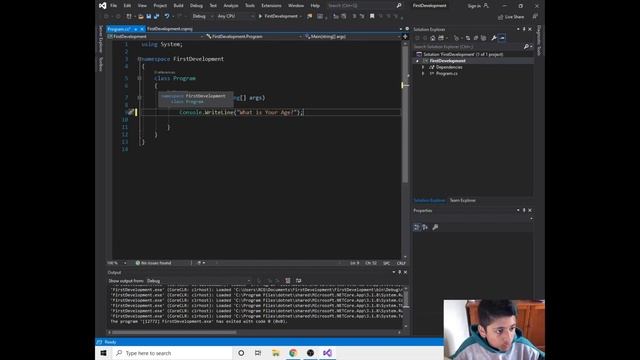Click the screwdriver quick actions icon on line 9
The height and width of the screenshot is (360, 640).
pyautogui.click(x=131, y=112)
